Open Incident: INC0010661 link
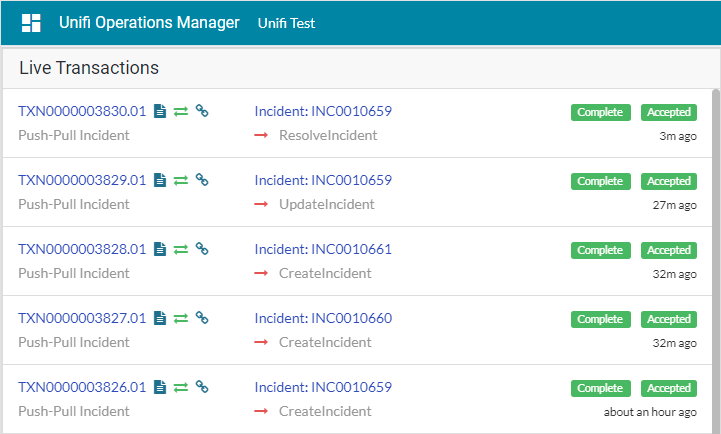Viewport: 721px width, 434px height. click(x=323, y=250)
